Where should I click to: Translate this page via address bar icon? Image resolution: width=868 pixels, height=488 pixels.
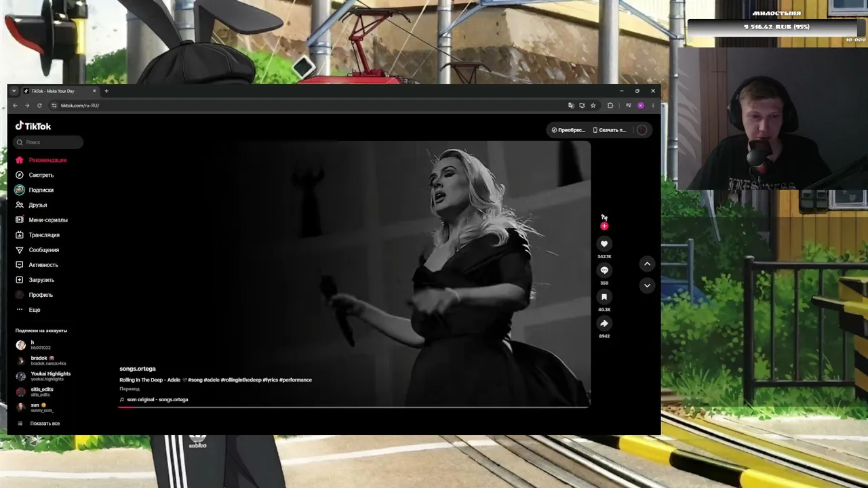point(571,106)
